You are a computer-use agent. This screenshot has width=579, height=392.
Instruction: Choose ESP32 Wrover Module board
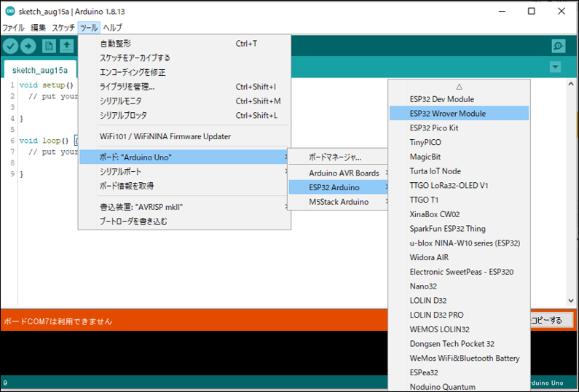coord(447,114)
